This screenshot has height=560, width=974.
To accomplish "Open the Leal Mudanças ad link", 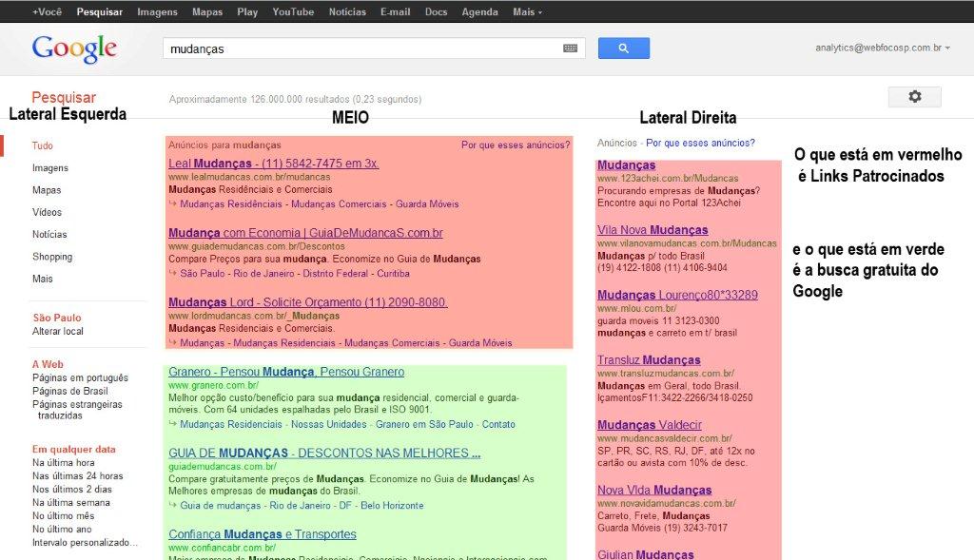I will (x=273, y=164).
